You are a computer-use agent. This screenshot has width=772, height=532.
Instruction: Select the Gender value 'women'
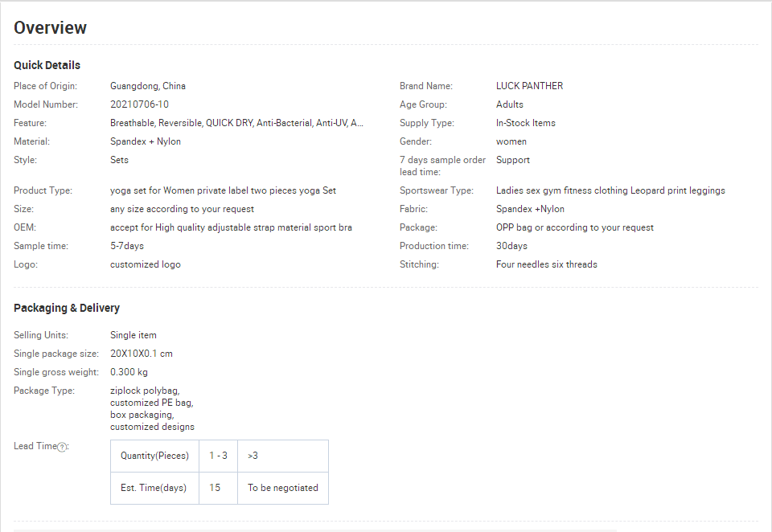(511, 141)
